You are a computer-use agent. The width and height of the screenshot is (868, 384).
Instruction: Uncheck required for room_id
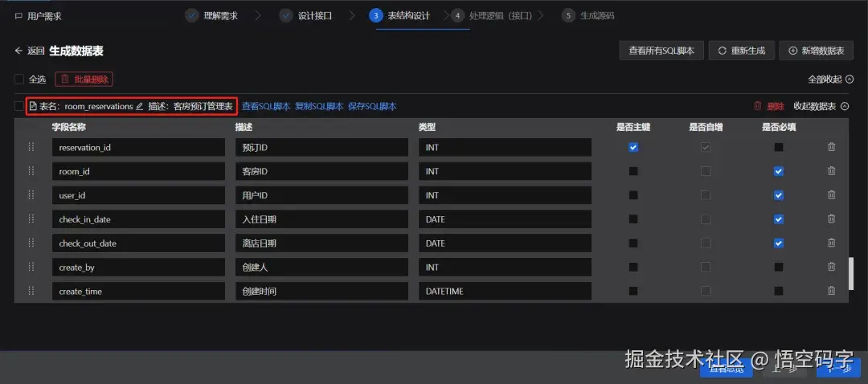tap(778, 171)
